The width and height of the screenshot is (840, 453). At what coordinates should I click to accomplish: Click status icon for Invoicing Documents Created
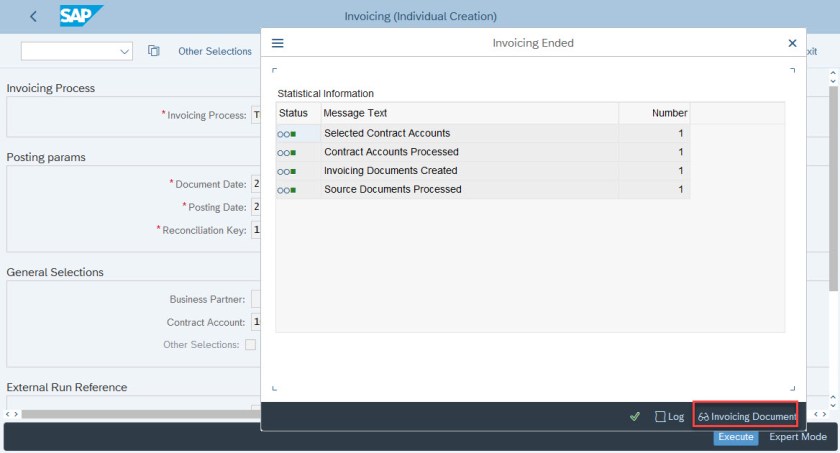[287, 171]
